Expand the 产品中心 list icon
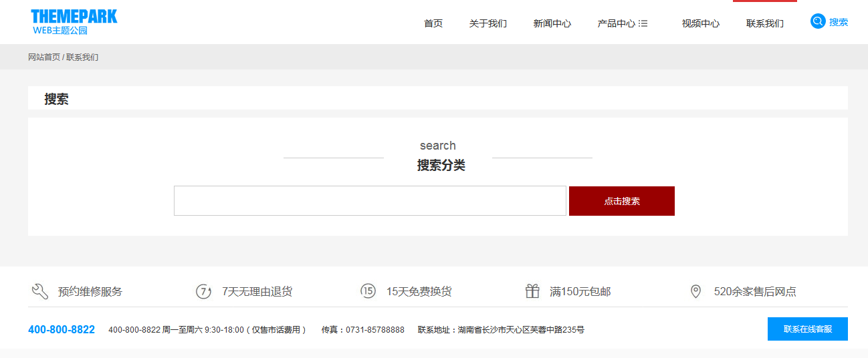This screenshot has height=358, width=868. tap(643, 23)
